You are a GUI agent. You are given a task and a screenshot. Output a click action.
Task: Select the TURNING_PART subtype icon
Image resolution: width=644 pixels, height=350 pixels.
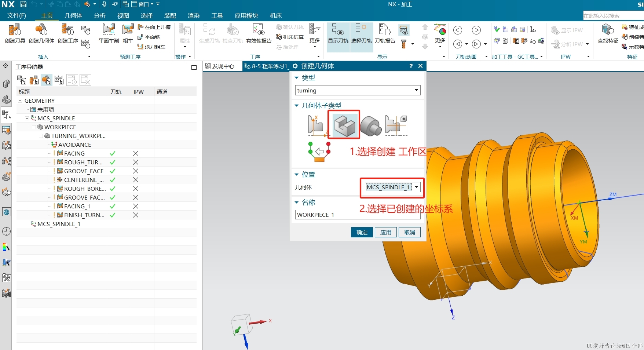pyautogui.click(x=396, y=125)
